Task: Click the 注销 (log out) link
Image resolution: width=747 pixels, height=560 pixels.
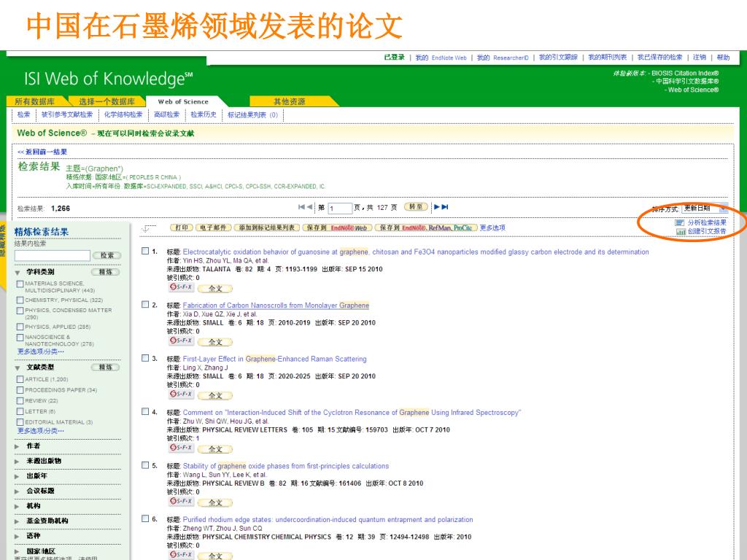Action: click(700, 58)
